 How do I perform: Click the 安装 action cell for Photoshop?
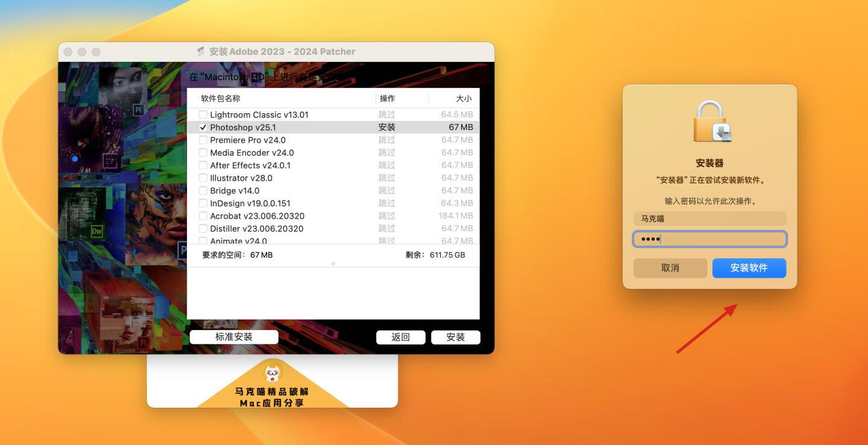pyautogui.click(x=387, y=127)
